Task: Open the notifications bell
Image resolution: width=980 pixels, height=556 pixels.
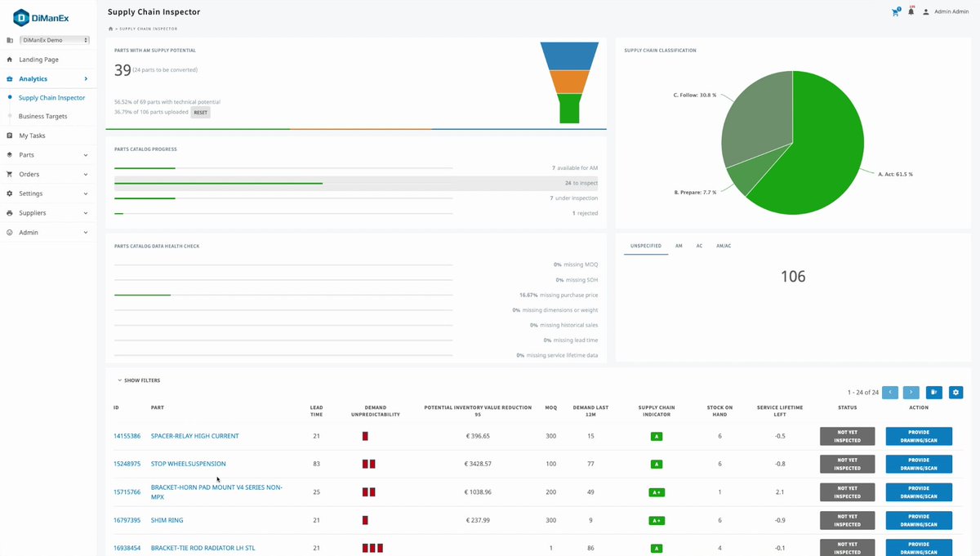Action: tap(911, 12)
